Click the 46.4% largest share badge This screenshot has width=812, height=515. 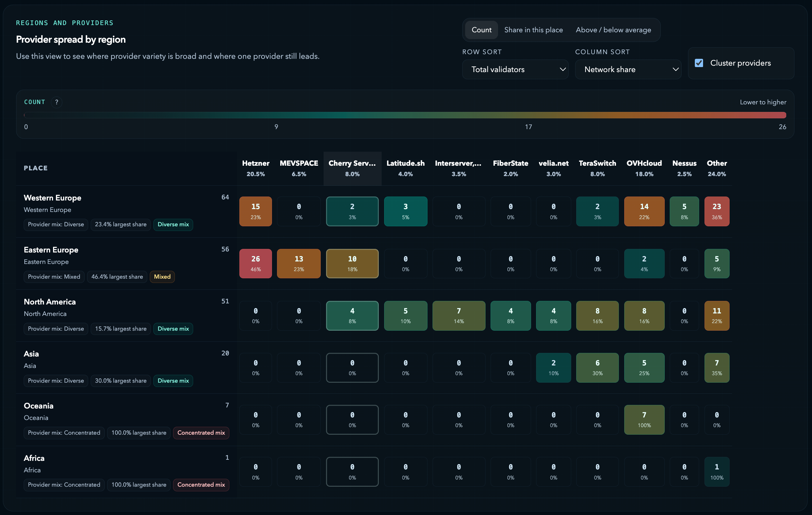117,277
